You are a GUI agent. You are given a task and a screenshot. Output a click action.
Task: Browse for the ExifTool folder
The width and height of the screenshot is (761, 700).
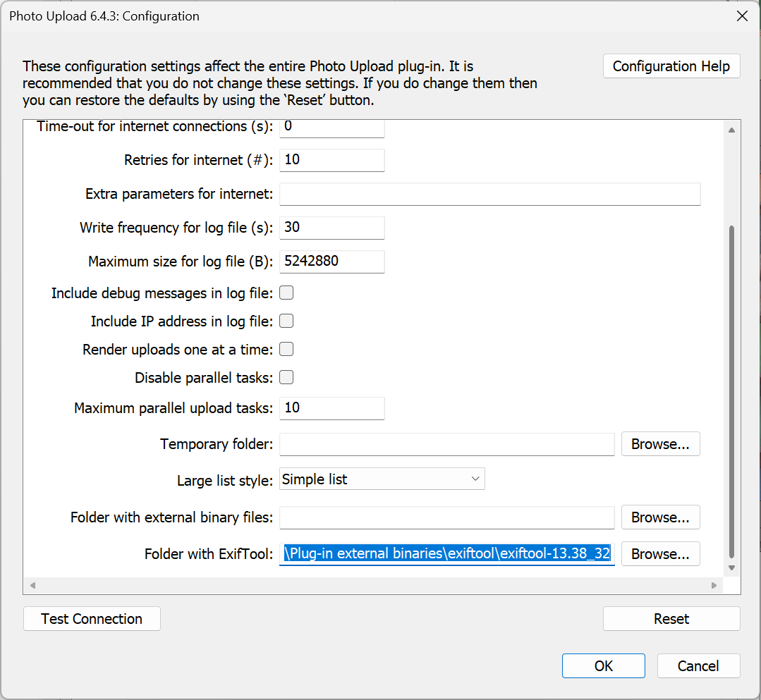pos(659,554)
